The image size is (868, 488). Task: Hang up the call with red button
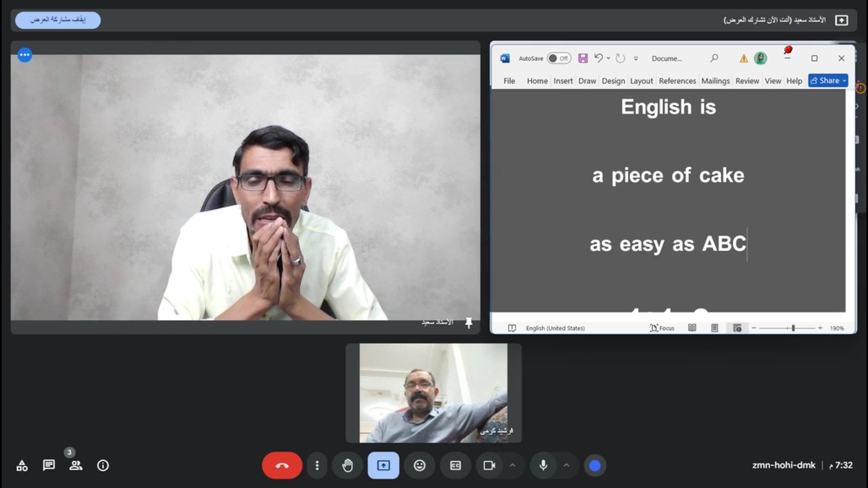[x=282, y=465]
